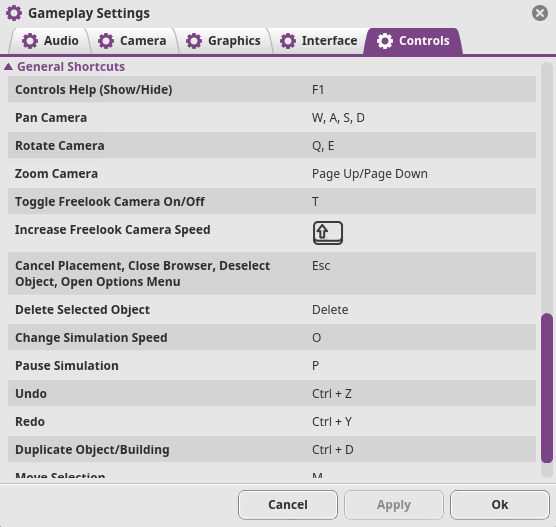Click the vertical scrollbar thumb
The height and width of the screenshot is (527, 556).
click(547, 388)
